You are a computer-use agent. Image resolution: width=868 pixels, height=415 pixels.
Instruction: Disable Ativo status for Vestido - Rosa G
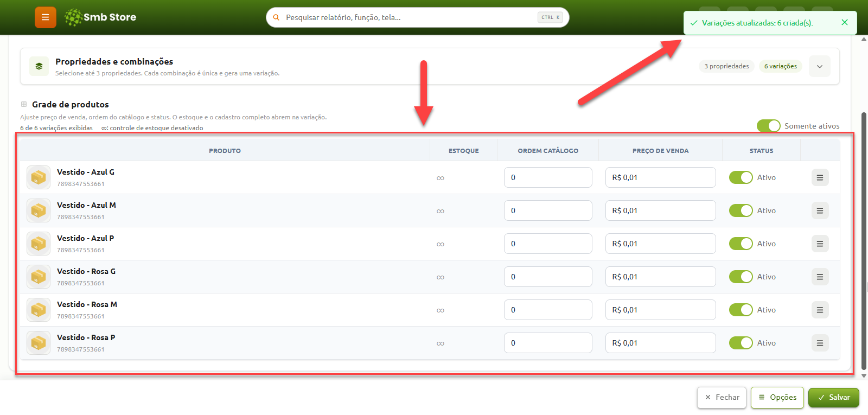[741, 277]
